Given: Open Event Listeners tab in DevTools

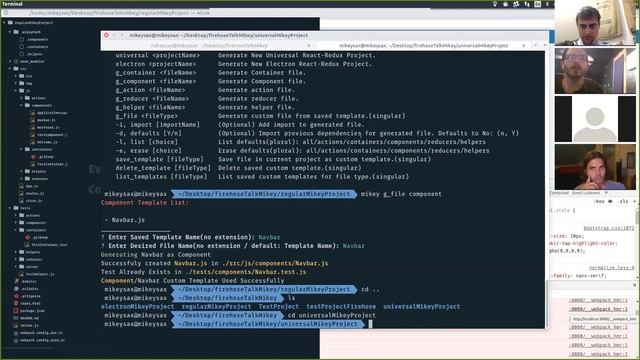Looking at the screenshot, I should 586,193.
